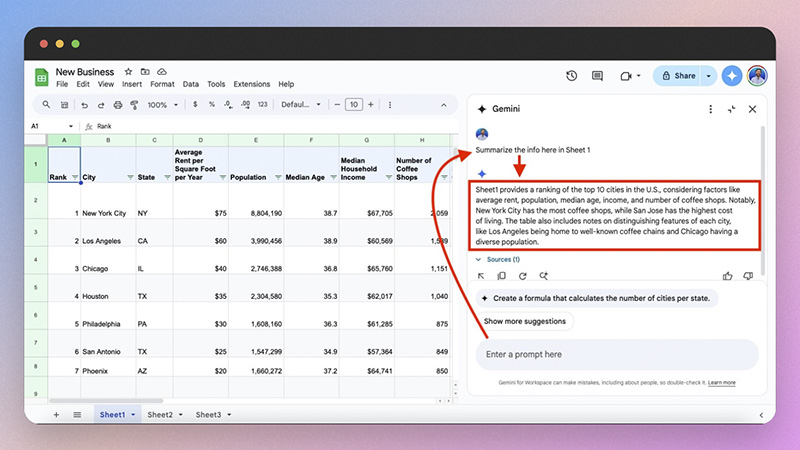Copy the Gemini response
Viewport: 800px width, 450px height.
[x=502, y=276]
